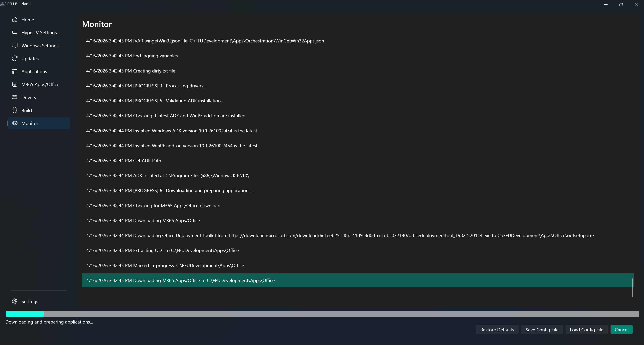The image size is (644, 345).
Task: Select the highlighted Downloading M365 Apps/Office log entry
Action: [x=180, y=280]
